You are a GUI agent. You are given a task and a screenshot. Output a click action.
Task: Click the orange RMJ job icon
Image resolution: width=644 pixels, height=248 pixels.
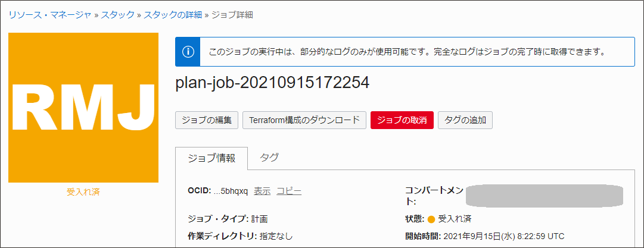pos(83,108)
